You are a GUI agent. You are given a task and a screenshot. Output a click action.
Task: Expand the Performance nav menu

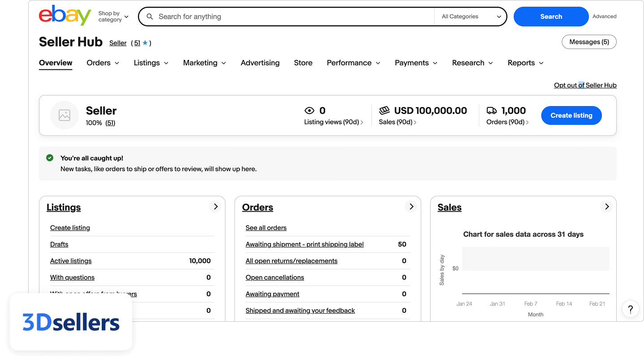coord(353,63)
